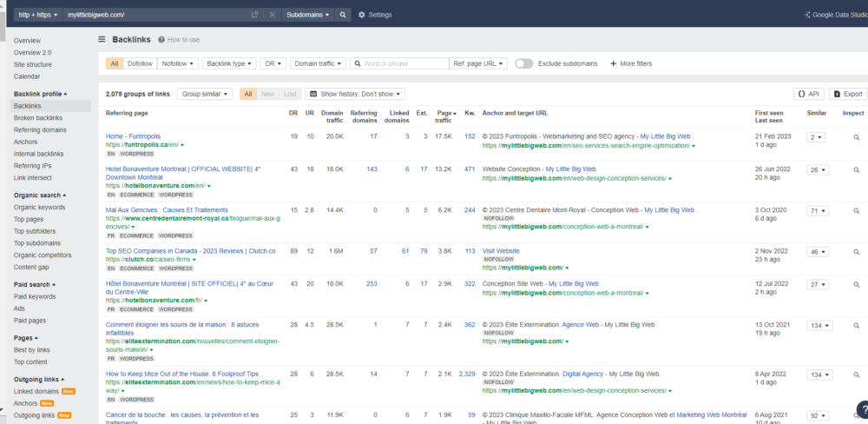This screenshot has width=868, height=424.
Task: Open the Ref. page URL dropdown
Action: point(478,63)
